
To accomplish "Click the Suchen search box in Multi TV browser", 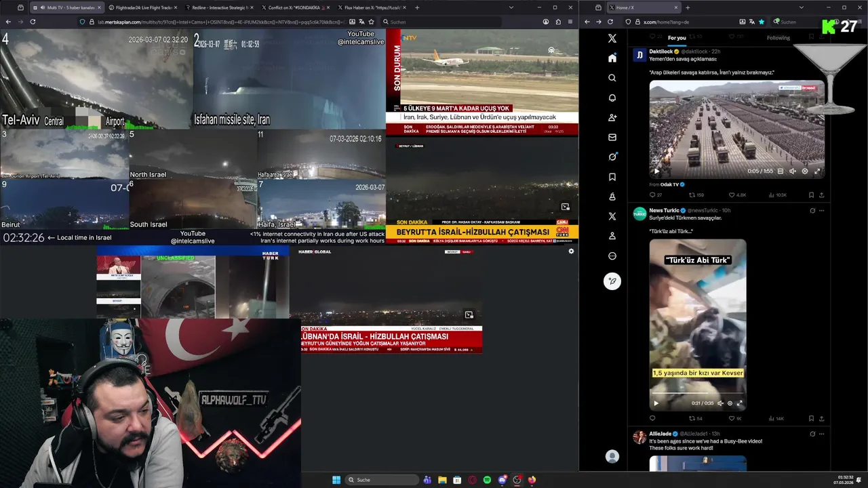I will pos(442,22).
